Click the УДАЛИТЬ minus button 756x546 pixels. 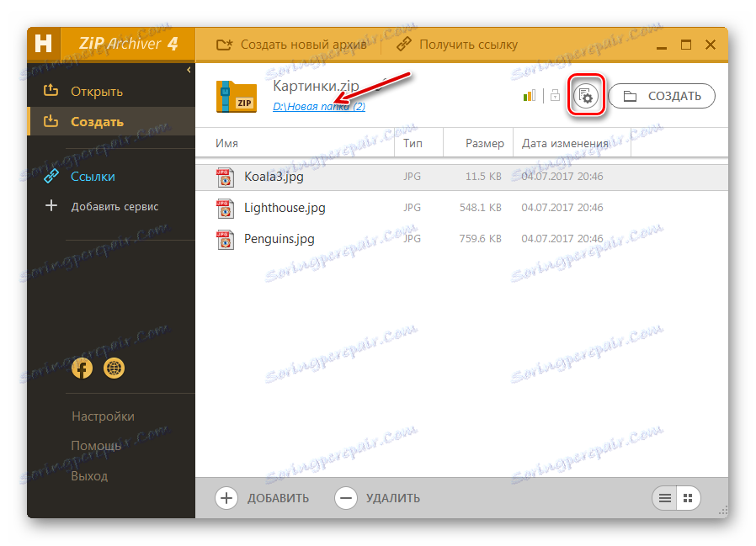click(x=377, y=498)
